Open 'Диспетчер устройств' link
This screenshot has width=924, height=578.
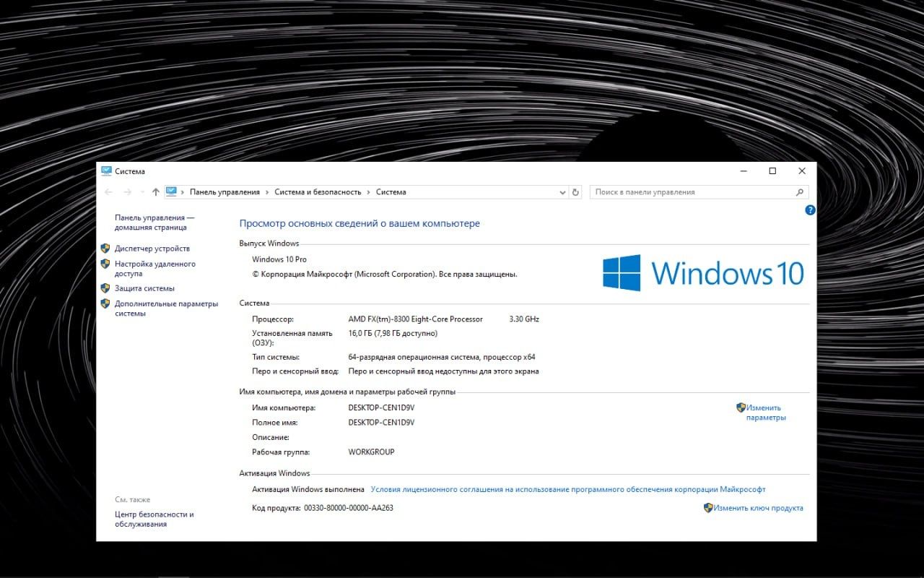(x=152, y=249)
